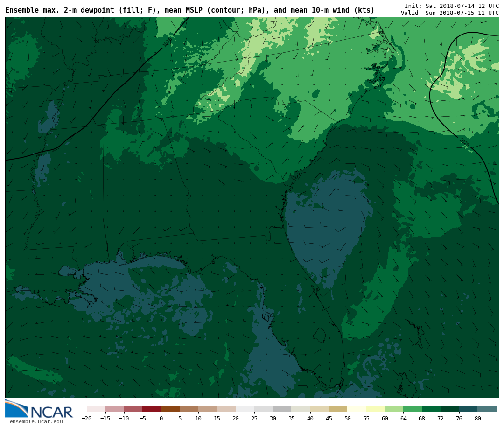
Task: Pick the khaki swatch between 45 and 50
Action: click(x=338, y=409)
